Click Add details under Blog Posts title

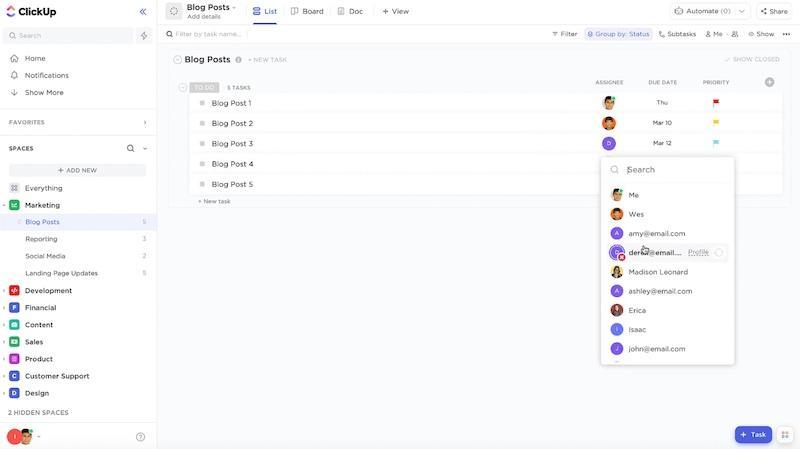(x=204, y=17)
